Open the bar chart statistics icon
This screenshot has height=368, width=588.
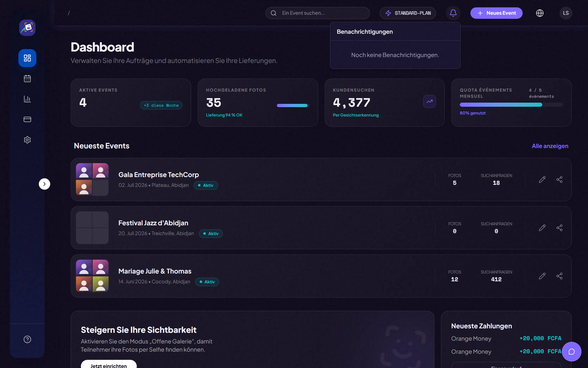coord(27,99)
